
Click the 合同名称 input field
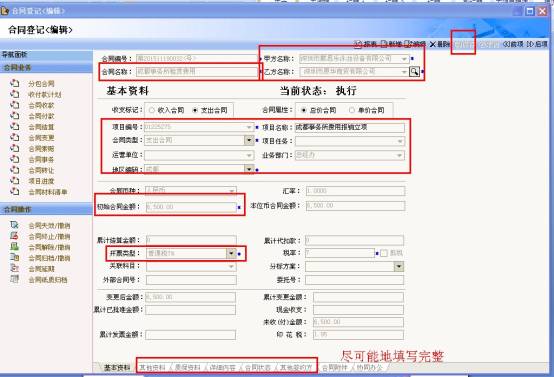coord(197,72)
